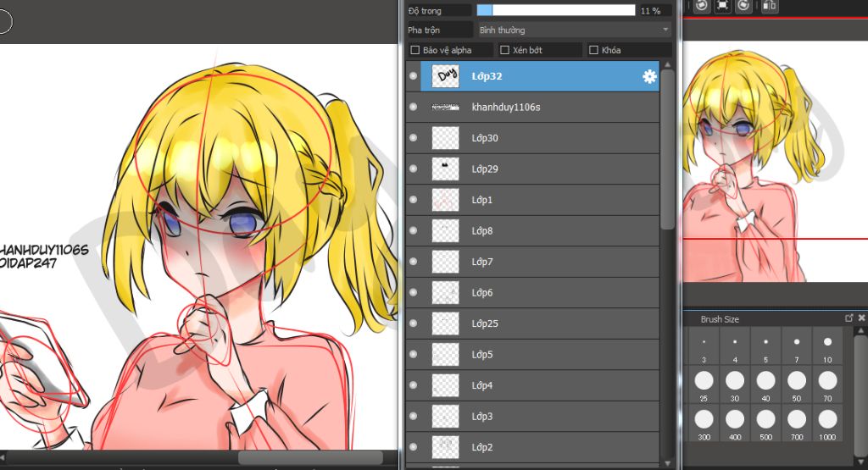The image size is (868, 470).
Task: Adjust the Độ trong opacity slider
Action: coord(556,10)
